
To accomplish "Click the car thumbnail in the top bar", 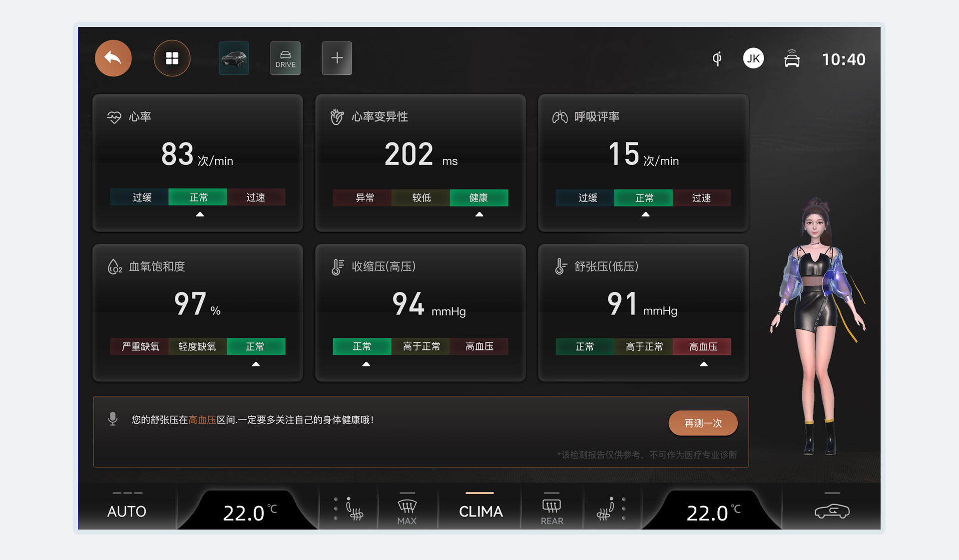I will [233, 58].
